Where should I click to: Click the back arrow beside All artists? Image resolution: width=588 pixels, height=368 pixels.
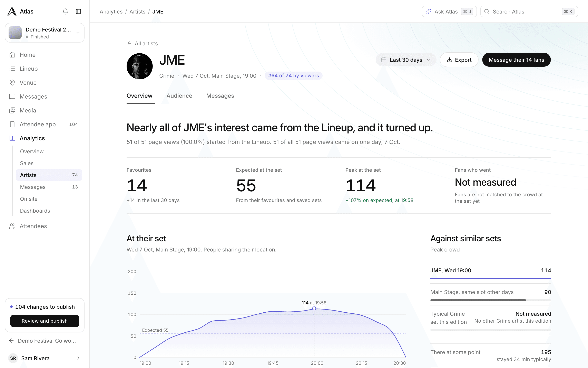tap(129, 43)
